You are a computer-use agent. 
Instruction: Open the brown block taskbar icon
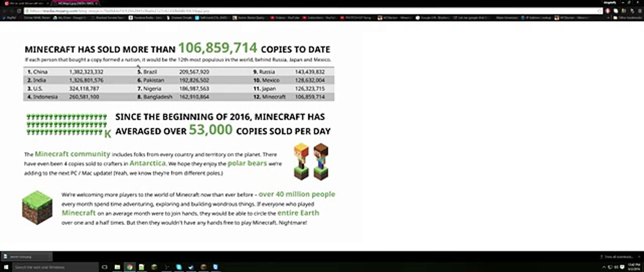[203, 267]
